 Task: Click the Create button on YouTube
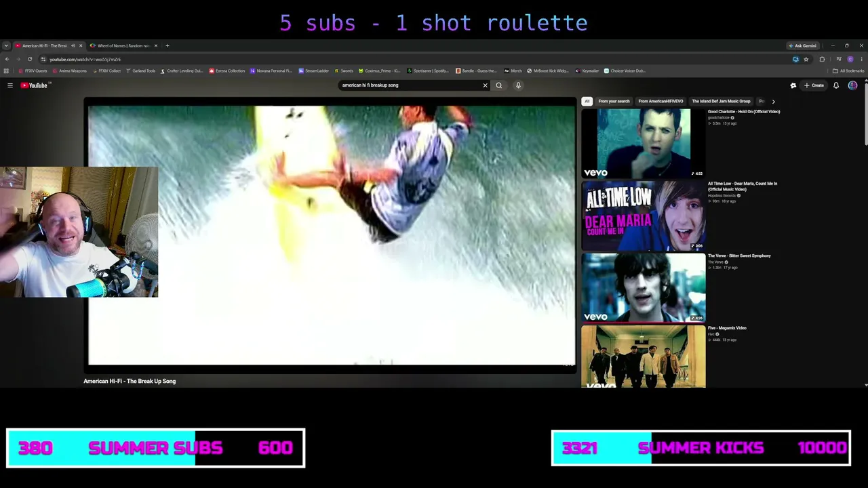(814, 85)
